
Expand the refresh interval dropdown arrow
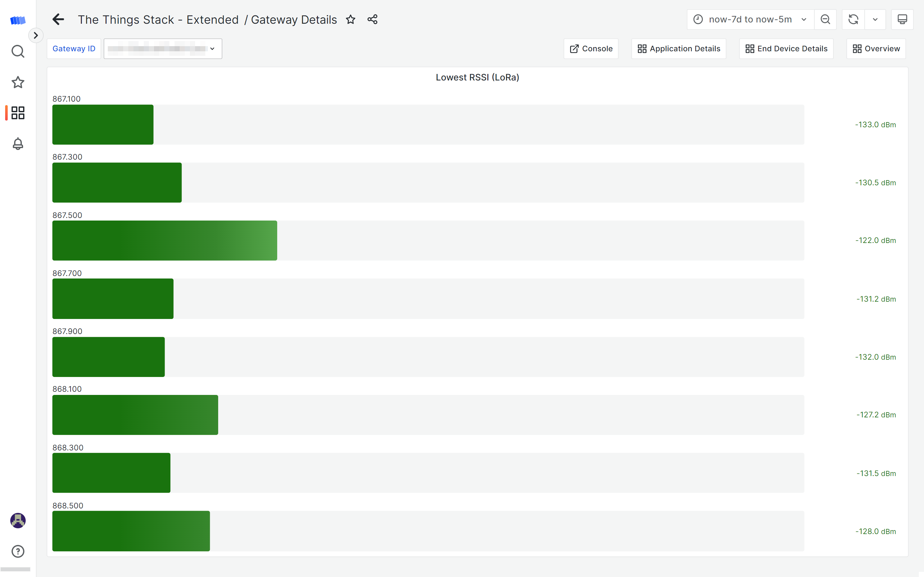click(x=875, y=20)
